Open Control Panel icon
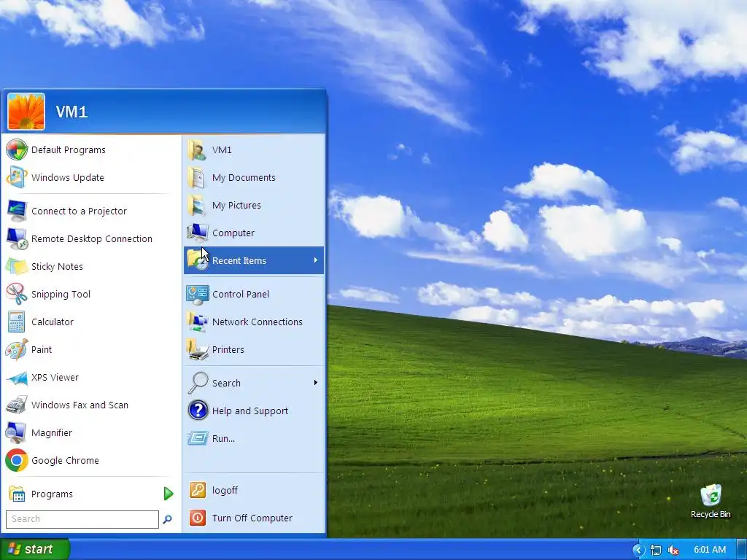Image resolution: width=747 pixels, height=560 pixels. coord(197,295)
